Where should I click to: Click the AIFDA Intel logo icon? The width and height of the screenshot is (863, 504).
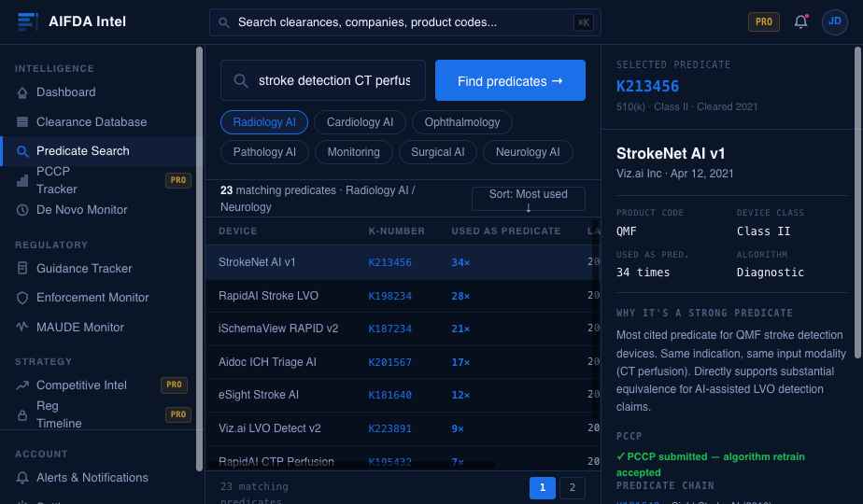27,21
